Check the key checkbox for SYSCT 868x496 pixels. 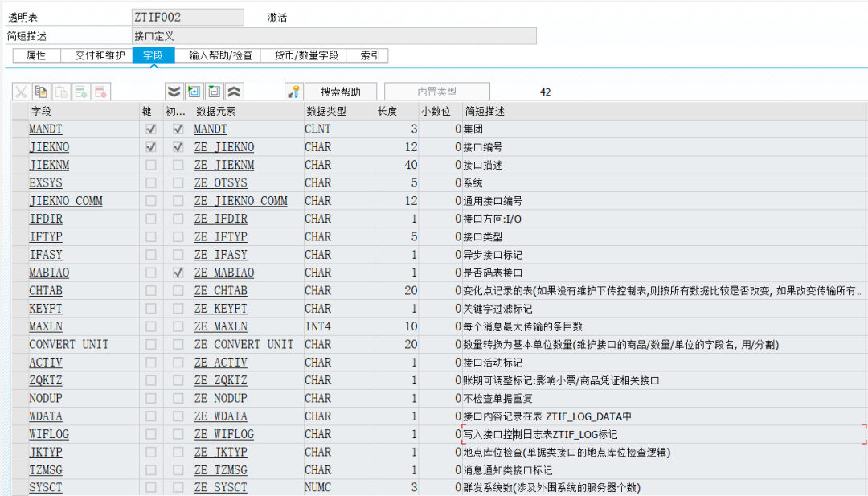click(x=150, y=488)
